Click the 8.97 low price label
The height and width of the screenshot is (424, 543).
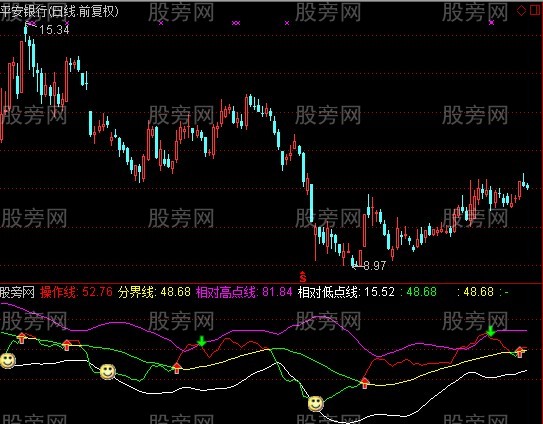[375, 266]
